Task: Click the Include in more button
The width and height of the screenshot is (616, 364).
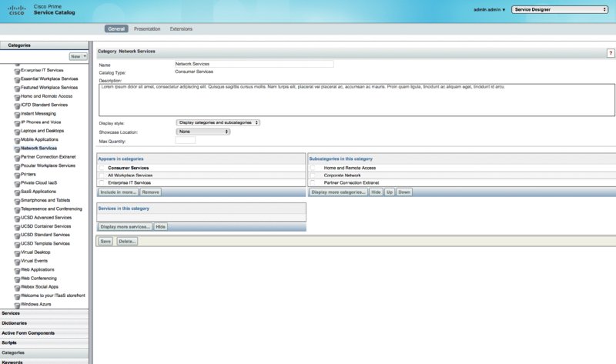Action: [x=118, y=192]
